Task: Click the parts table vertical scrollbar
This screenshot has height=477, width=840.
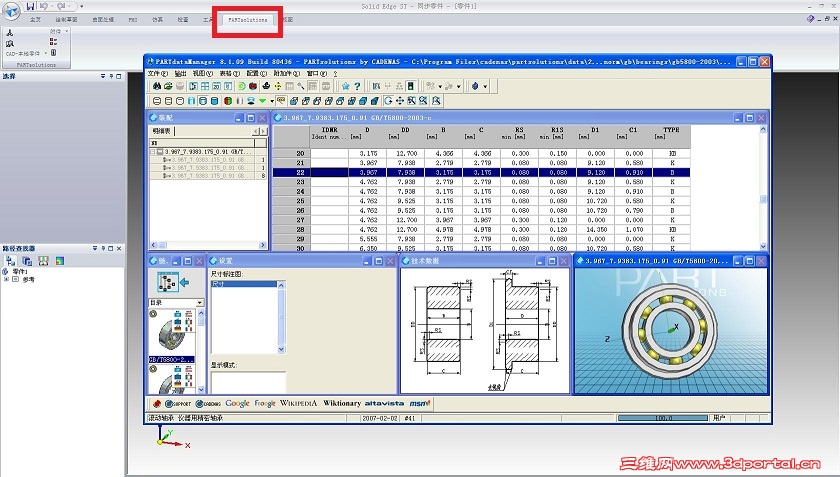Action: (763, 189)
